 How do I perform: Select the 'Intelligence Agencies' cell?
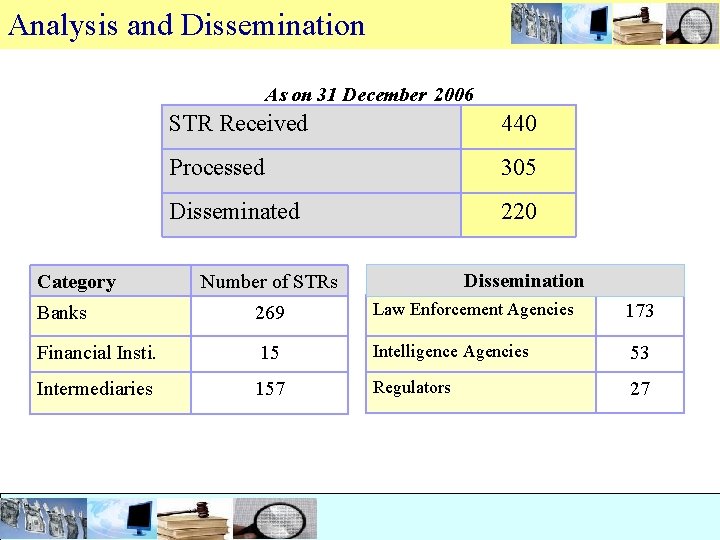tap(481, 354)
